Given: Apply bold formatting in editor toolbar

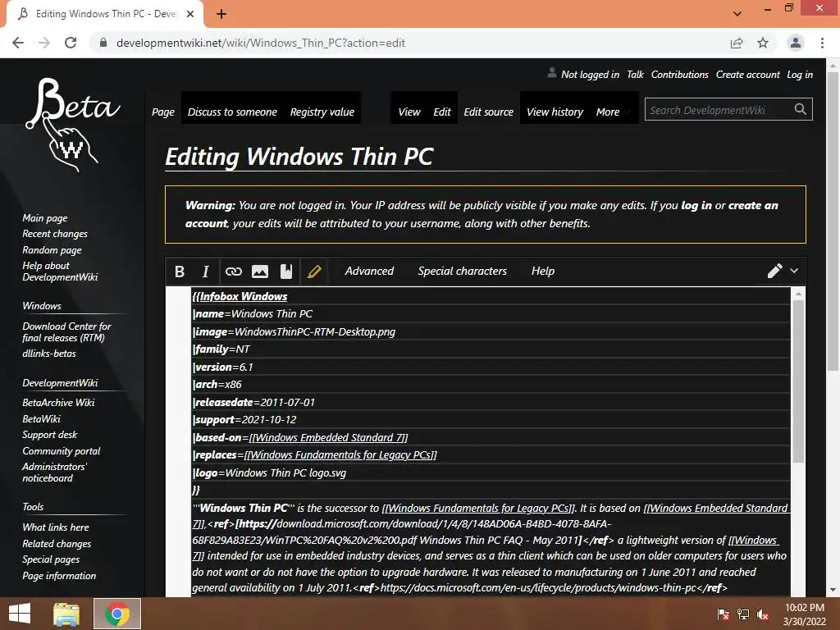Looking at the screenshot, I should point(180,272).
